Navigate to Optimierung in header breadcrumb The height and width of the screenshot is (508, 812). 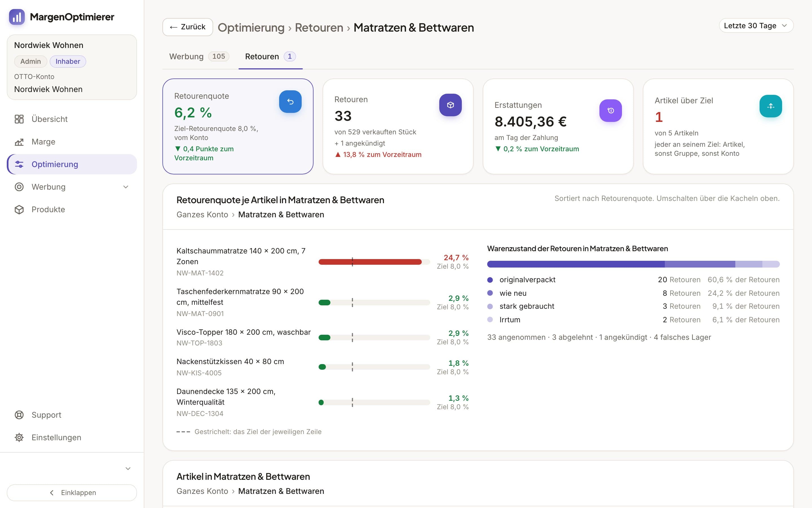(x=251, y=28)
